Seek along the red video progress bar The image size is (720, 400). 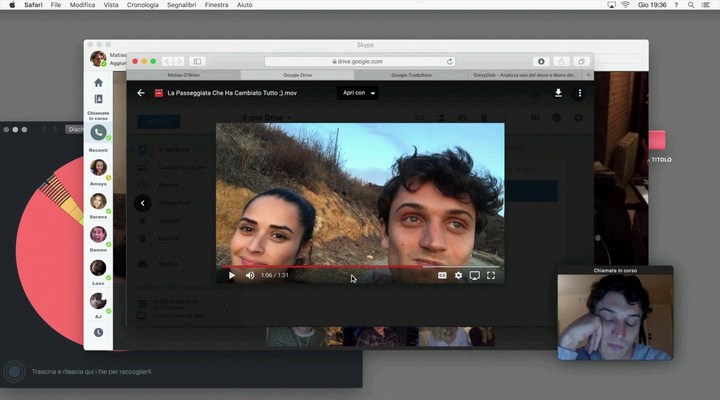coord(360,266)
